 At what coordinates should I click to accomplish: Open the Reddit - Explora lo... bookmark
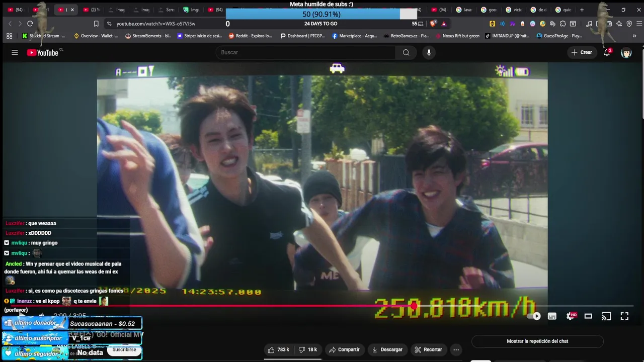click(x=251, y=36)
